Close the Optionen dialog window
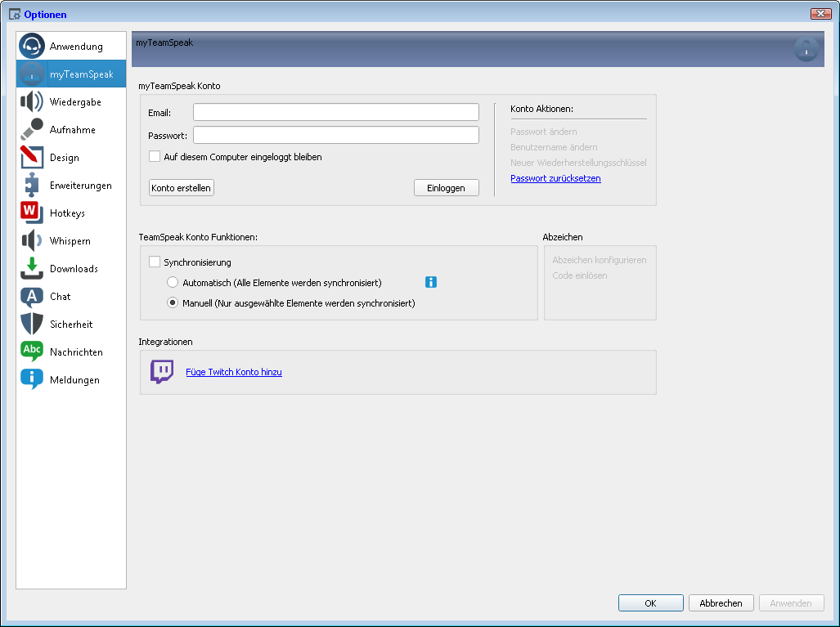The image size is (840, 627). point(820,14)
